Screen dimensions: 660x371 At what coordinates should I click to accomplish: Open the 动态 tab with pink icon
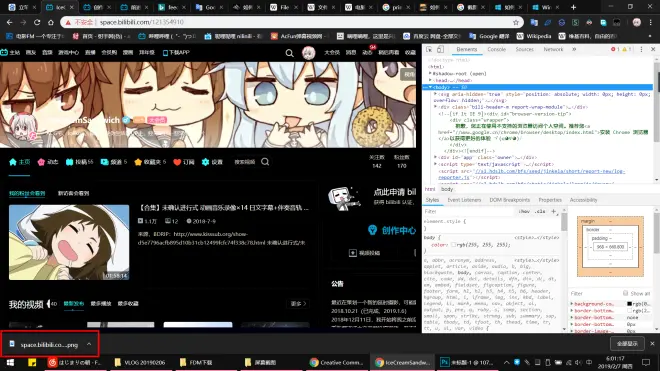[x=48, y=162]
